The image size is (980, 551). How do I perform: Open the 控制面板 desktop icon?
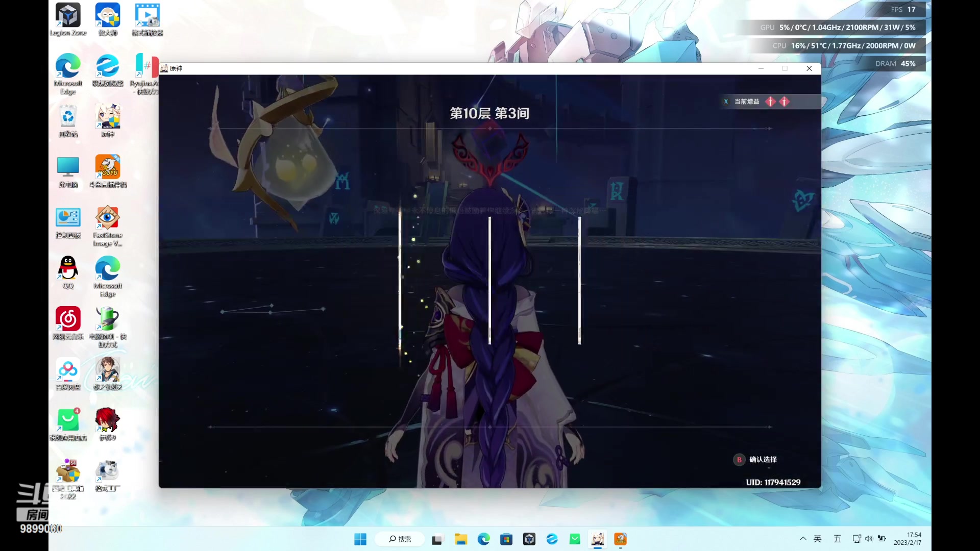coord(68,223)
